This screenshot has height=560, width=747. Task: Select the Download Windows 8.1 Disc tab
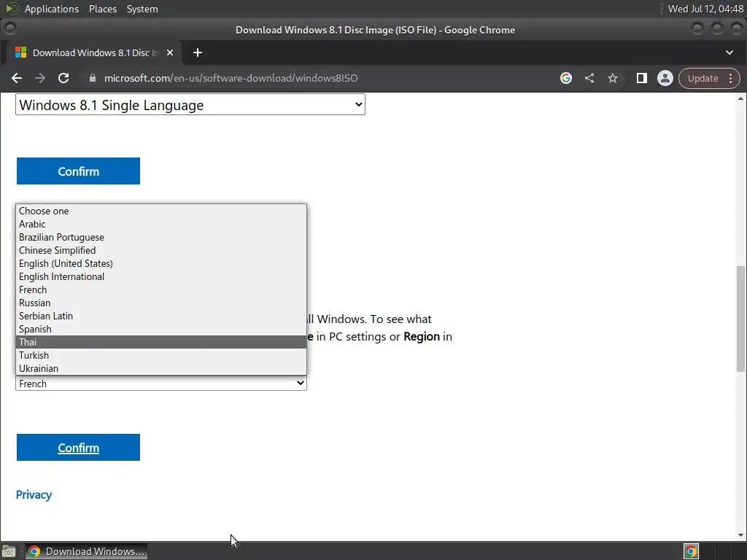(x=94, y=52)
